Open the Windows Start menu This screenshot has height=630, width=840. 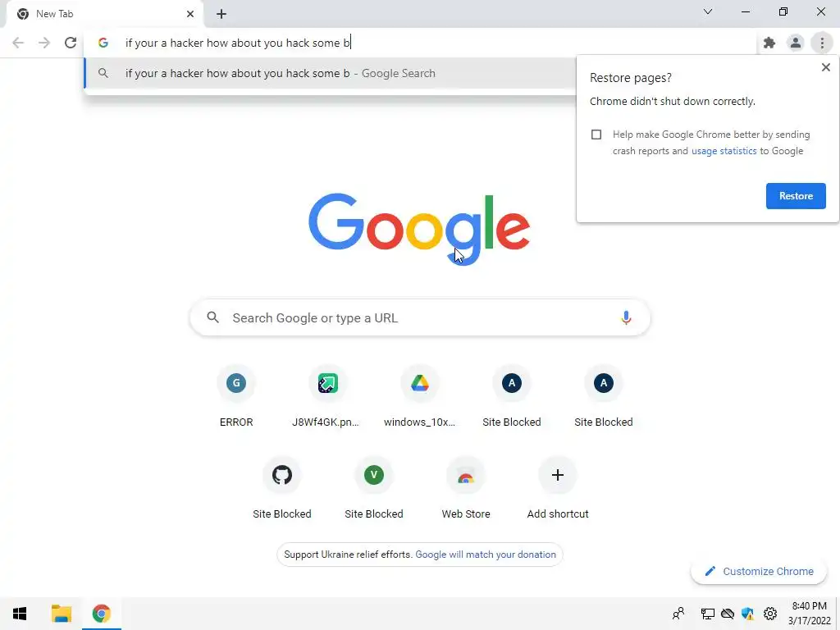(20, 614)
